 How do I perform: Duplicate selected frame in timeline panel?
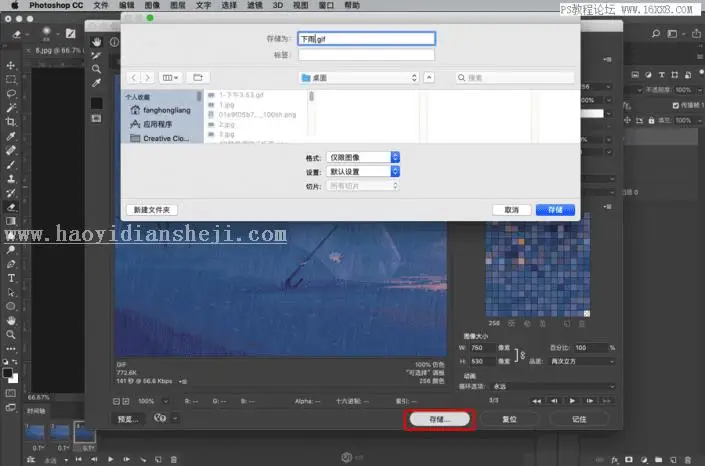158,459
